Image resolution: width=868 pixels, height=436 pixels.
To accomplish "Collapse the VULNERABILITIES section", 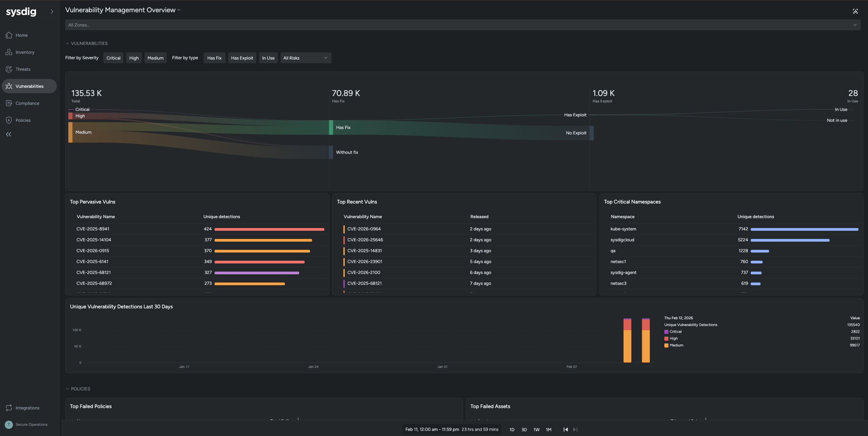I will (67, 43).
